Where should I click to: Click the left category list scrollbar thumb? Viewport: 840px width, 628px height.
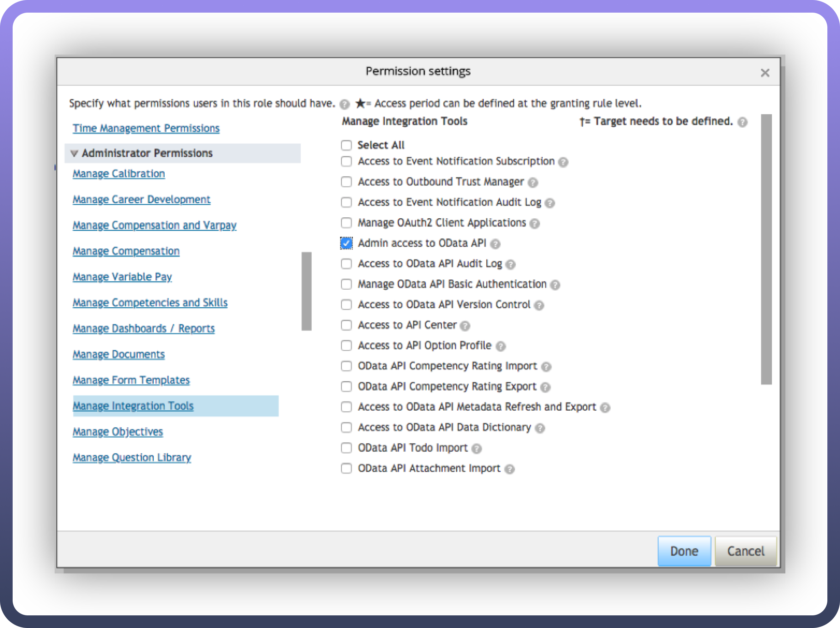[307, 291]
